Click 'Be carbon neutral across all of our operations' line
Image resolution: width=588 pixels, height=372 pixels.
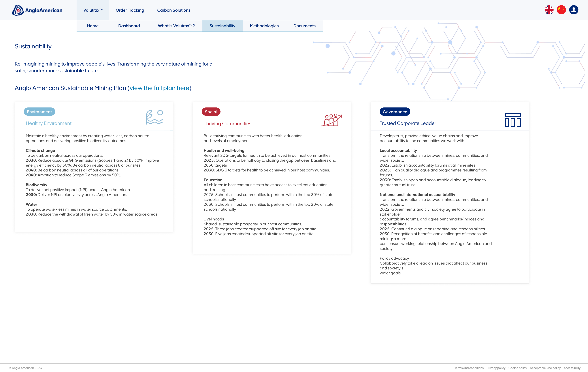tap(73, 170)
